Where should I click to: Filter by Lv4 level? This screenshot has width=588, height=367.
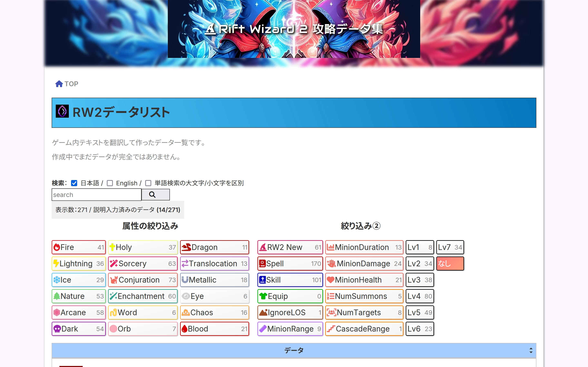click(419, 296)
